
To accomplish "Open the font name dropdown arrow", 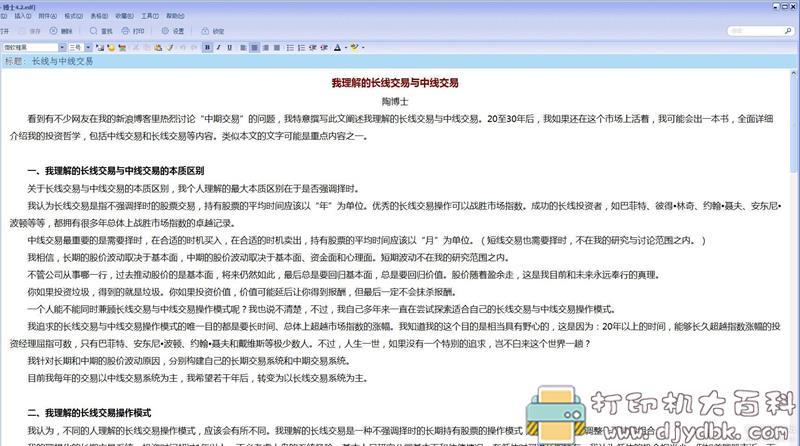I will tap(62, 47).
